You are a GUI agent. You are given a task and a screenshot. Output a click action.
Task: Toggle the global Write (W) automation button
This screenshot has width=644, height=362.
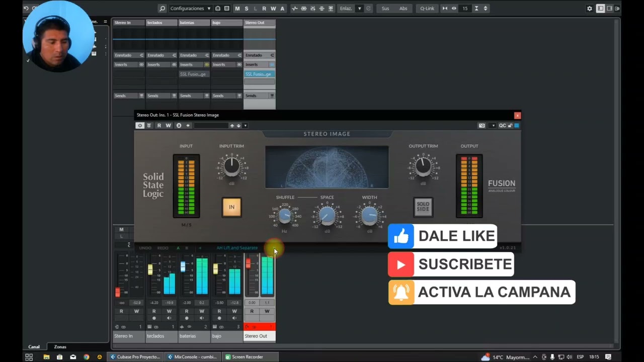coord(273,9)
